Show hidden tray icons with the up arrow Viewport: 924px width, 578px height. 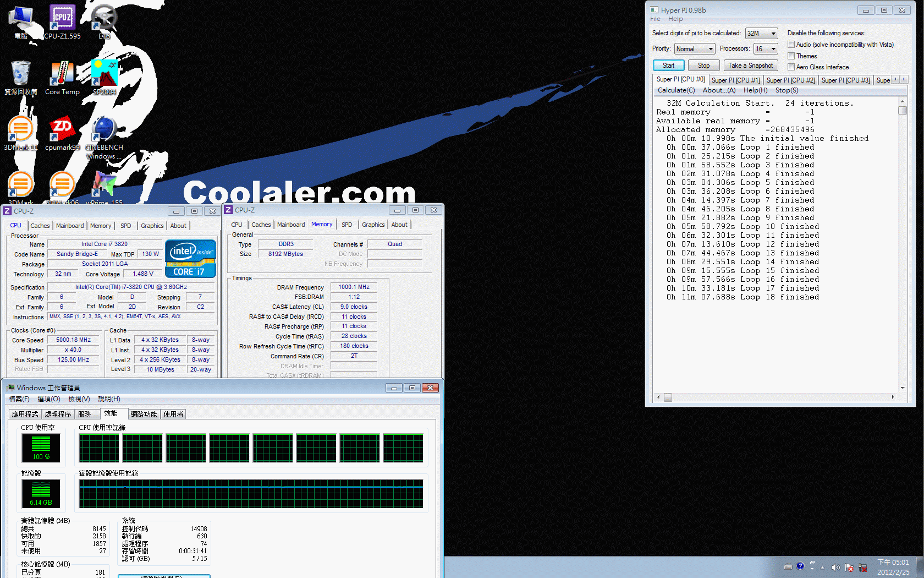tap(823, 568)
